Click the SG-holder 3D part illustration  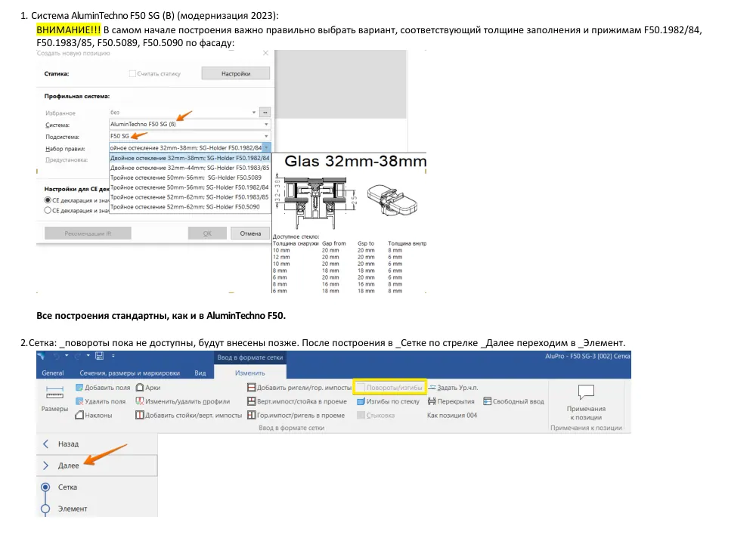[x=392, y=200]
